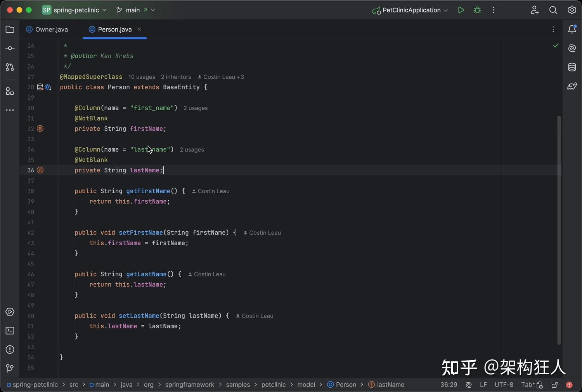
Task: Switch to the Owner.java tab
Action: 47,29
